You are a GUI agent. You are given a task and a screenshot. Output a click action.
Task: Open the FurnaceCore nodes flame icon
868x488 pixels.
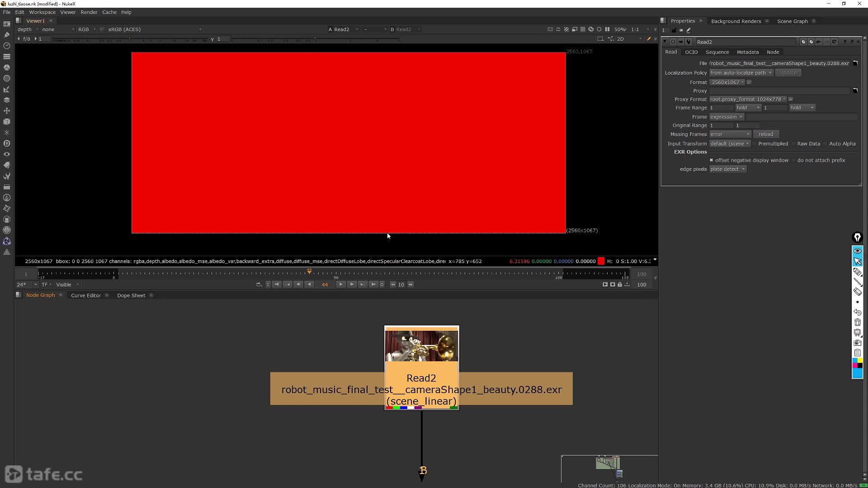click(x=7, y=197)
